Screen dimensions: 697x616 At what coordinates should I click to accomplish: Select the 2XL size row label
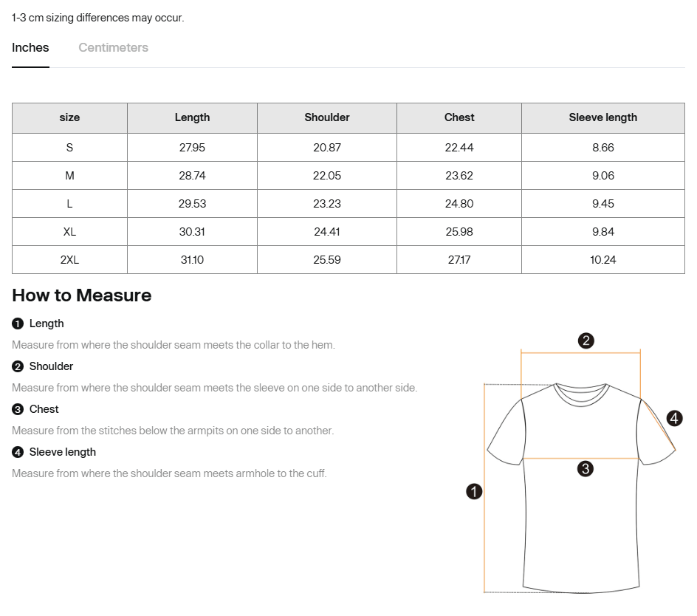[69, 260]
